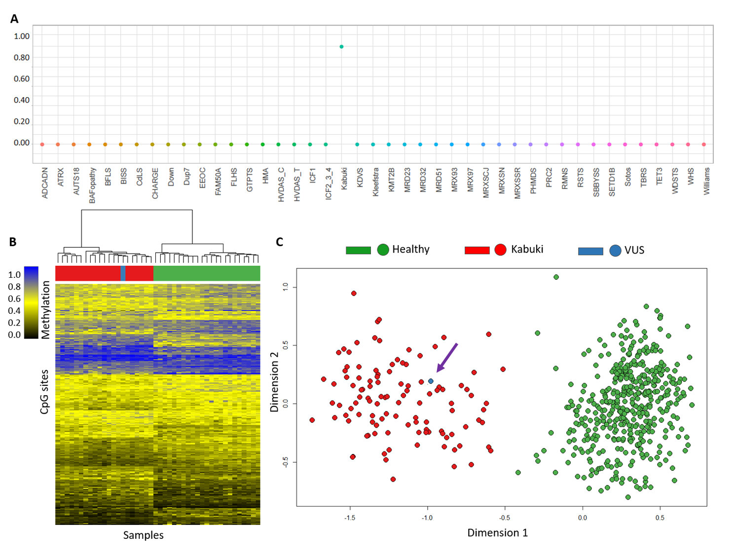Click the "0.5" tick on Dimension 1 axis
The height and width of the screenshot is (560, 736).
point(660,518)
